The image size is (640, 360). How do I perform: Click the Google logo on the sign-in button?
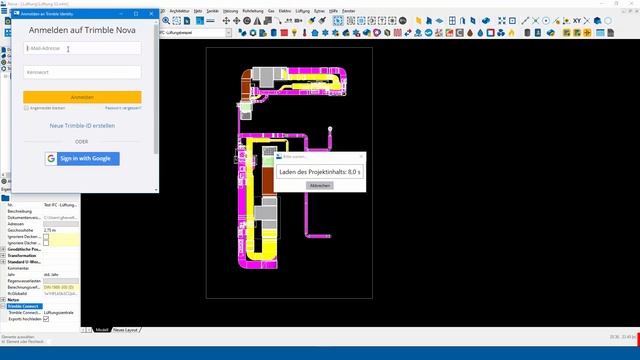pos(51,158)
